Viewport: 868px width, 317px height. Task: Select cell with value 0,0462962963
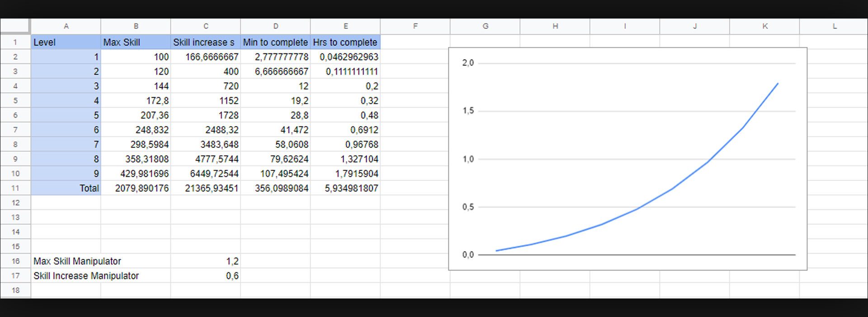pyautogui.click(x=345, y=57)
